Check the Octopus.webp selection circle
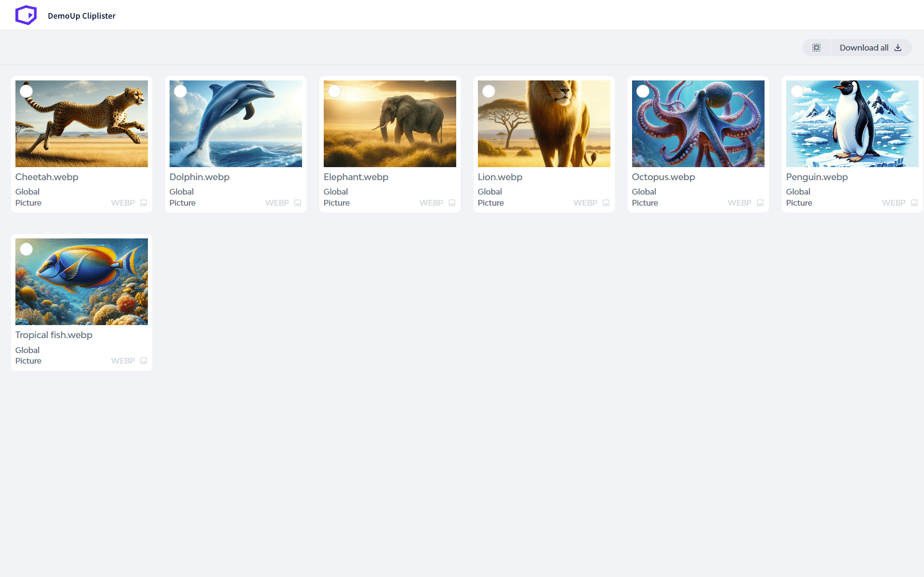924x577 pixels. [x=643, y=91]
